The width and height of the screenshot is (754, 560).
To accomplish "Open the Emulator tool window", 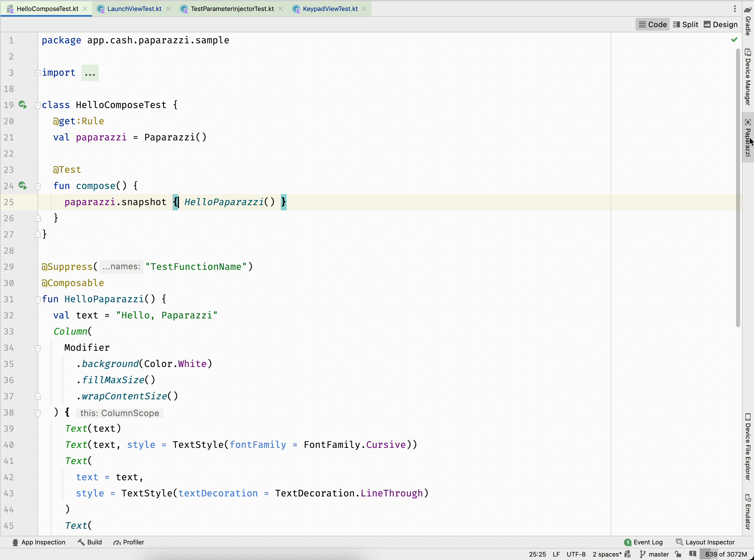I will 748,512.
